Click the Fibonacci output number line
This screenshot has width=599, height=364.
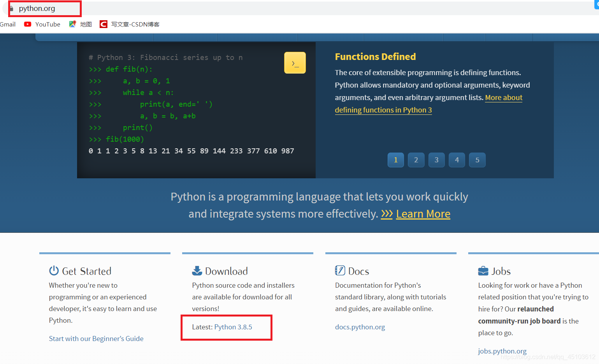[191, 151]
